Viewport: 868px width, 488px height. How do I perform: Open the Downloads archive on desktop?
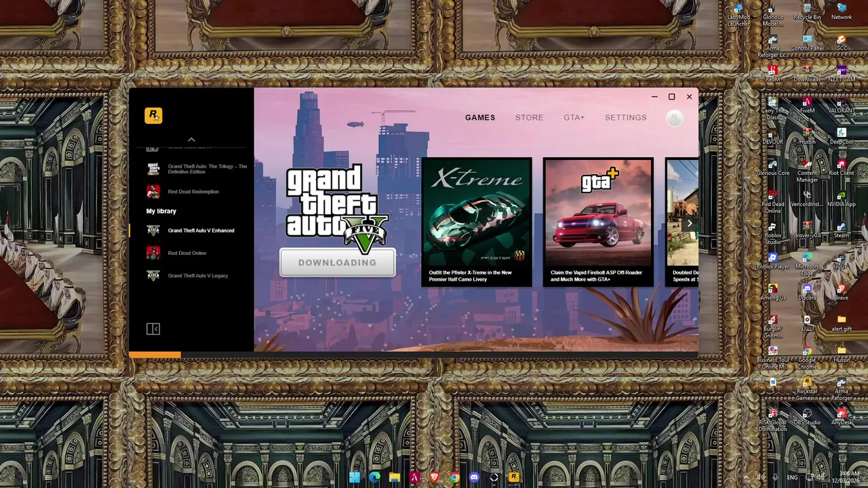point(807,74)
